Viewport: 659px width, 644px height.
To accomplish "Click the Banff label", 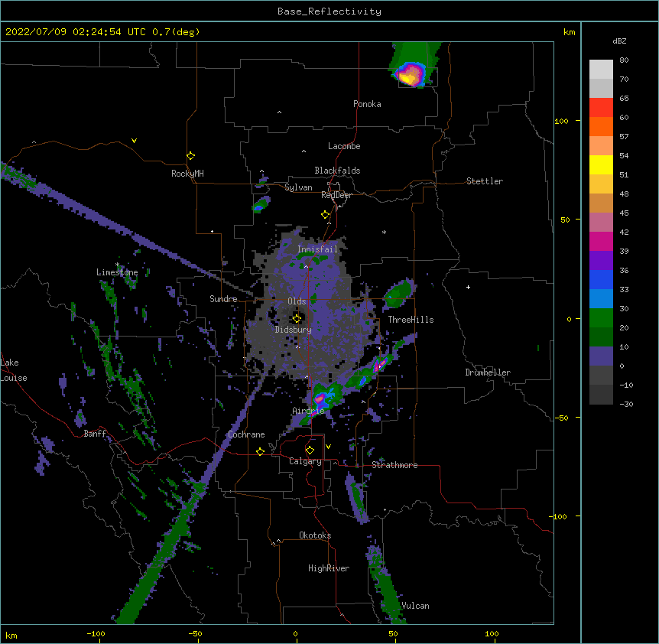I will [x=95, y=434].
